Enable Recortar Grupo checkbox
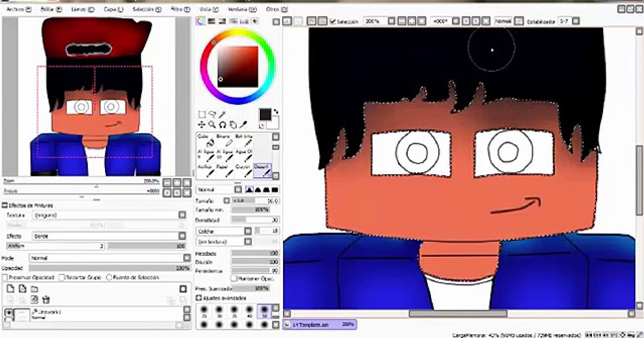This screenshot has width=644, height=338. 62,277
